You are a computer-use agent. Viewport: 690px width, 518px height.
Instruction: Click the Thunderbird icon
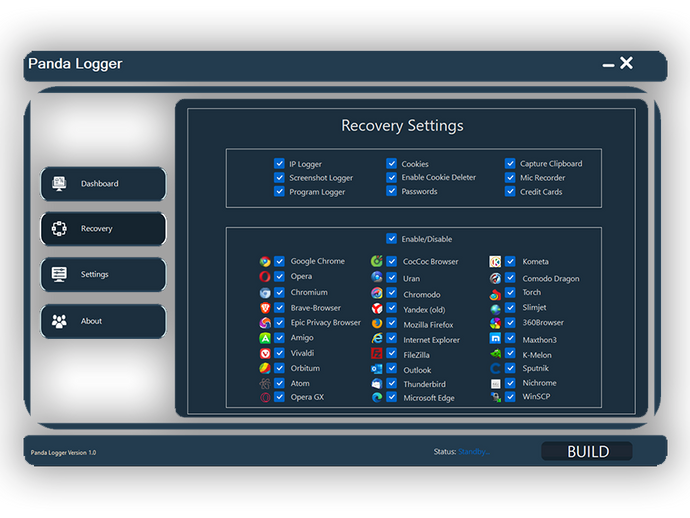(377, 383)
